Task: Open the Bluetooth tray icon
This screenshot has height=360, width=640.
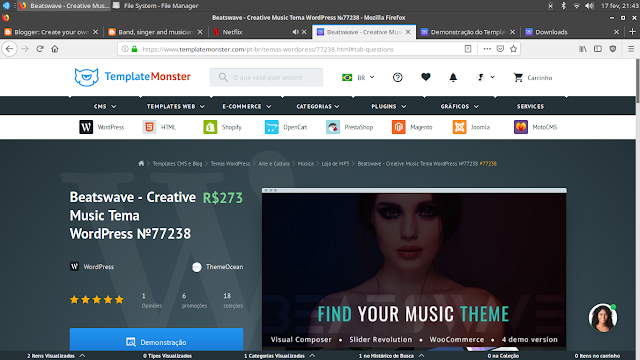Action: tap(563, 6)
